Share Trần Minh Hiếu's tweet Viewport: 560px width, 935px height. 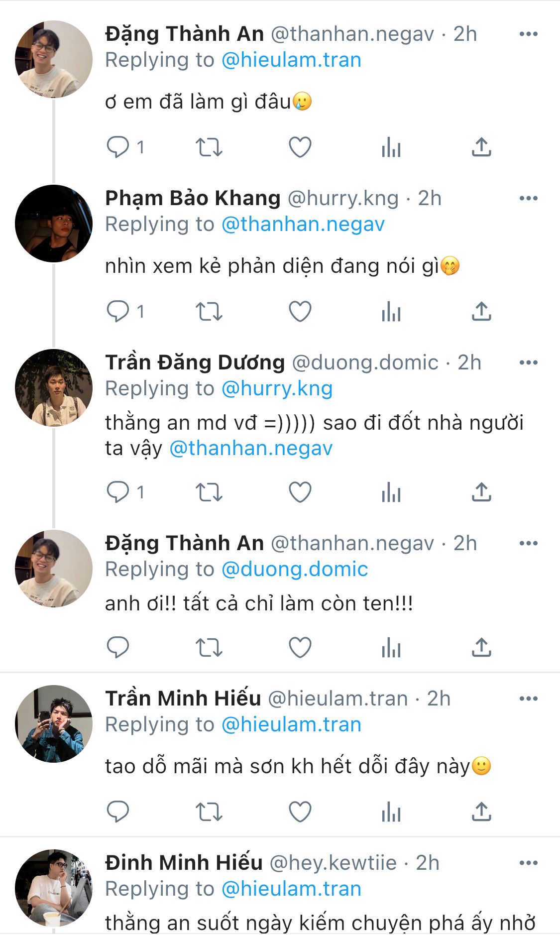[481, 812]
